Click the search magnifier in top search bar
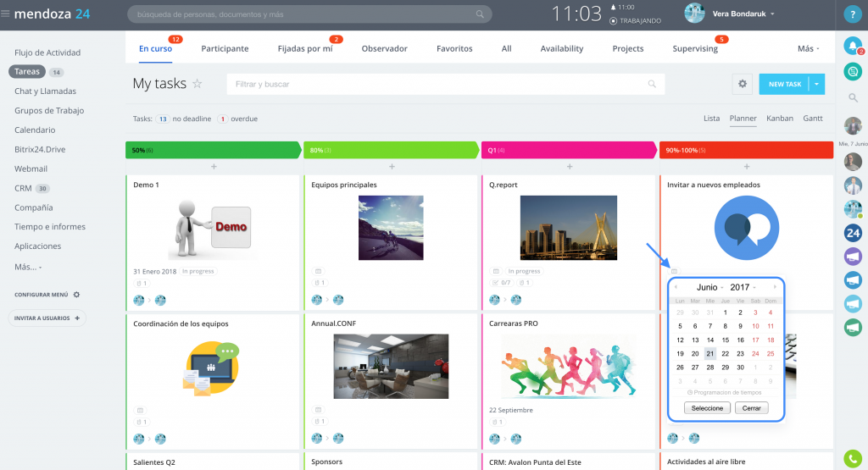The image size is (868, 470). tap(480, 14)
